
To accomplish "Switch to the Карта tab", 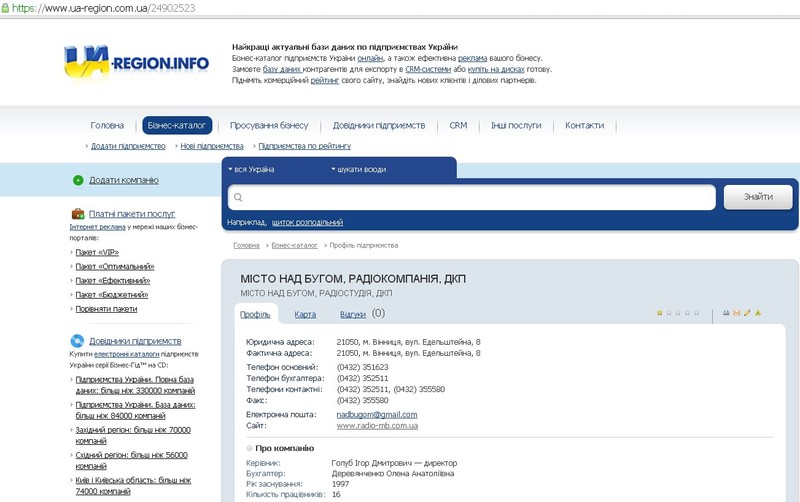I will point(305,314).
